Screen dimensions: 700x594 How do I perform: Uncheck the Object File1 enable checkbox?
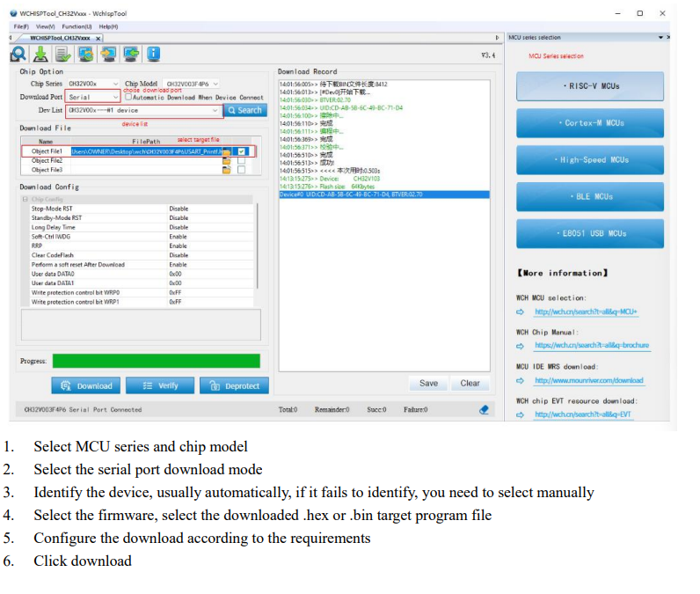point(242,151)
